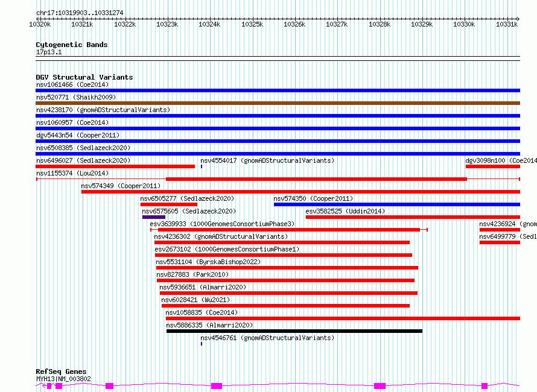Click the red esv3582525 variant bar
This screenshot has width=537, height=392.
click(413, 217)
